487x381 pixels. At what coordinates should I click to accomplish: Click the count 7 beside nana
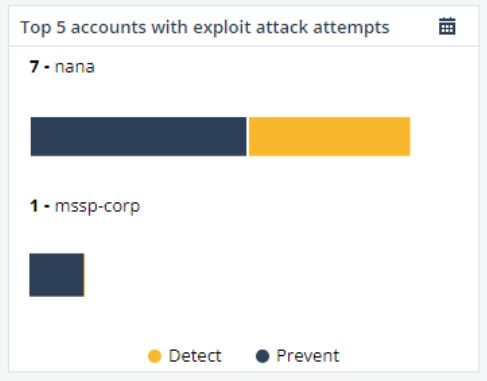tap(34, 66)
